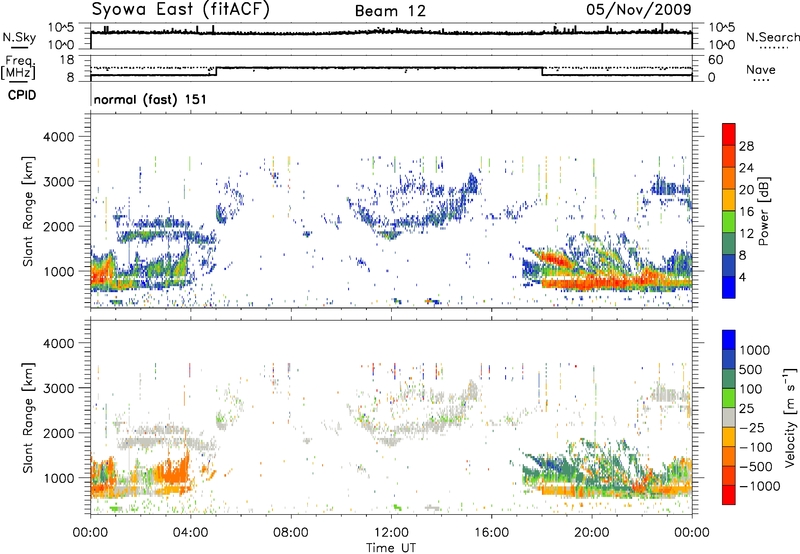
Task: Select the 'Freq. [MHz]' axis label
Action: click(x=19, y=68)
